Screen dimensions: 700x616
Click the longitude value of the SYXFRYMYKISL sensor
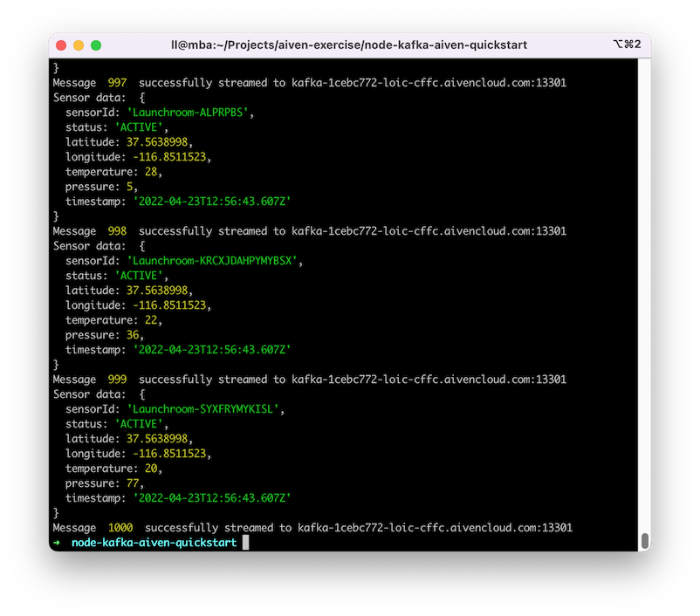169,454
